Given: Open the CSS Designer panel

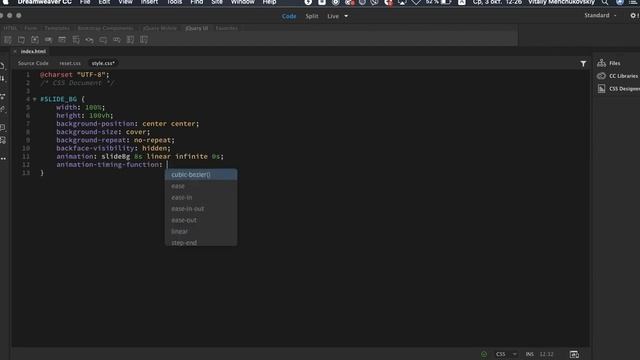Looking at the screenshot, I should pyautogui.click(x=618, y=89).
